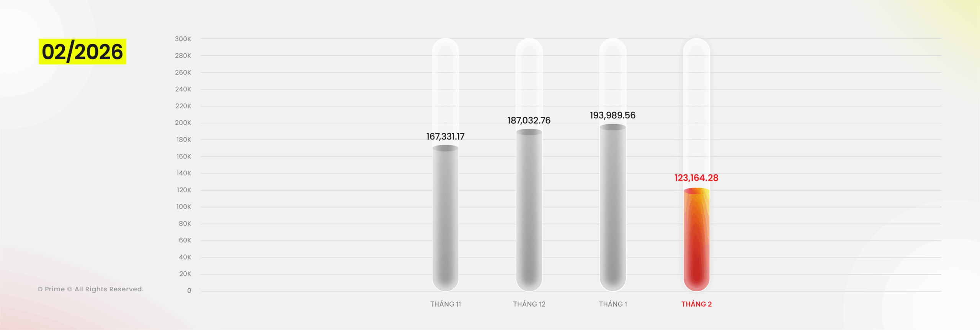Click the D Prime copyright text
This screenshot has width=980, height=330.
[x=91, y=289]
